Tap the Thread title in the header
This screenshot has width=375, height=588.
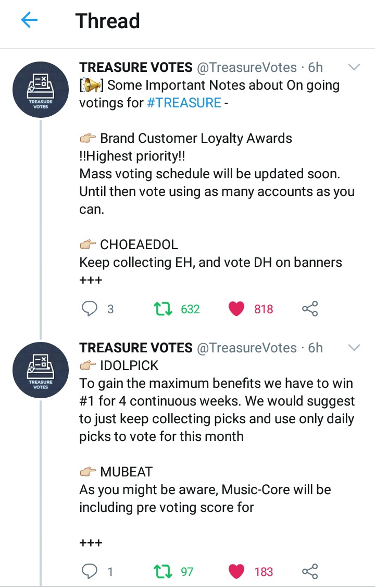(107, 21)
